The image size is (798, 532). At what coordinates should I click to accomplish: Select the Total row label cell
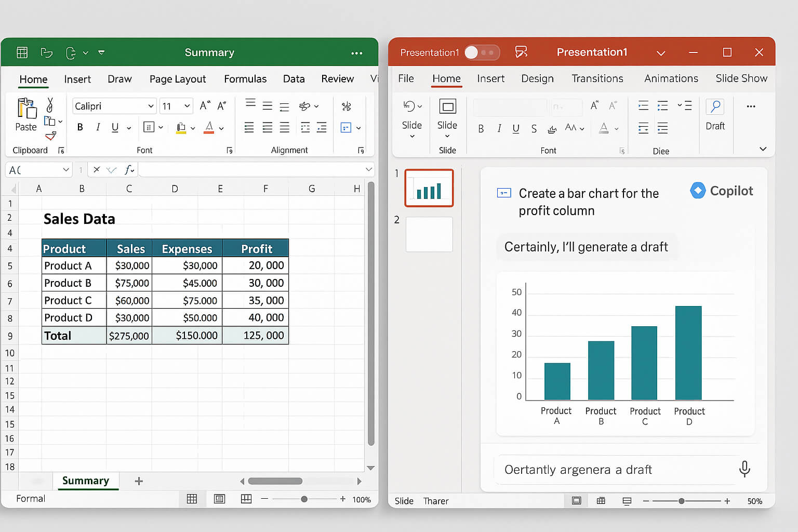[x=74, y=336]
